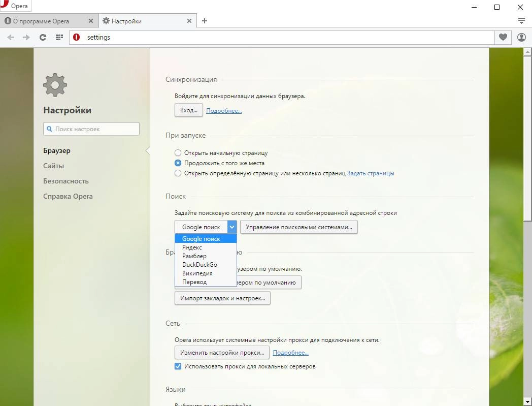Choose 'Рамблер' from search engine list
This screenshot has height=406, width=532.
pos(206,256)
